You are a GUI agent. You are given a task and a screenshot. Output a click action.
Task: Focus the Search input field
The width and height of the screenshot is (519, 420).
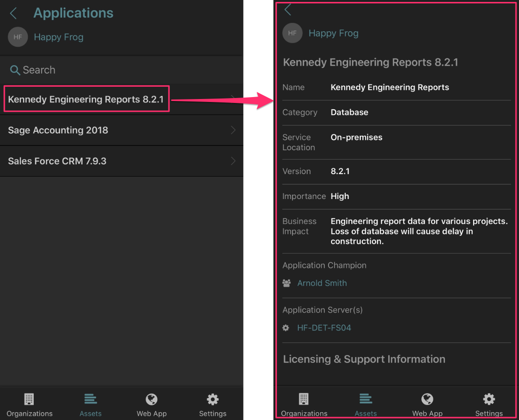pos(122,70)
